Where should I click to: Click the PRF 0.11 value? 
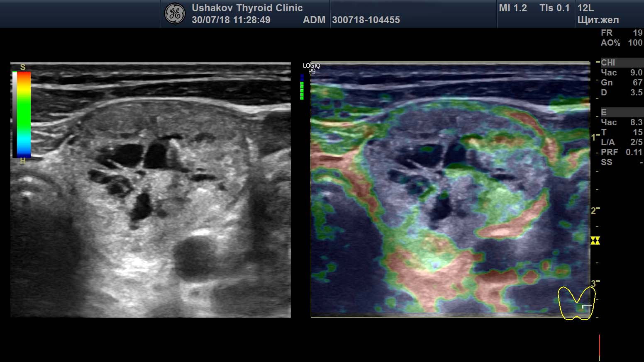(x=622, y=152)
